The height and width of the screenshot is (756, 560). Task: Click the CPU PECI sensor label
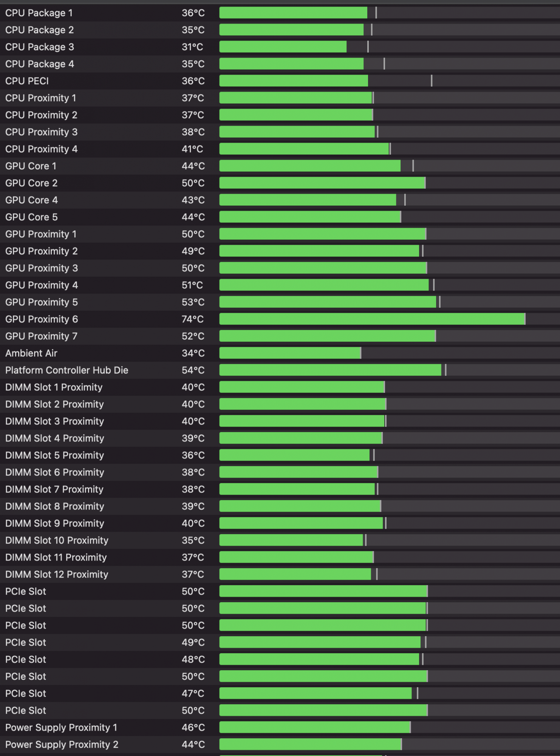point(27,81)
